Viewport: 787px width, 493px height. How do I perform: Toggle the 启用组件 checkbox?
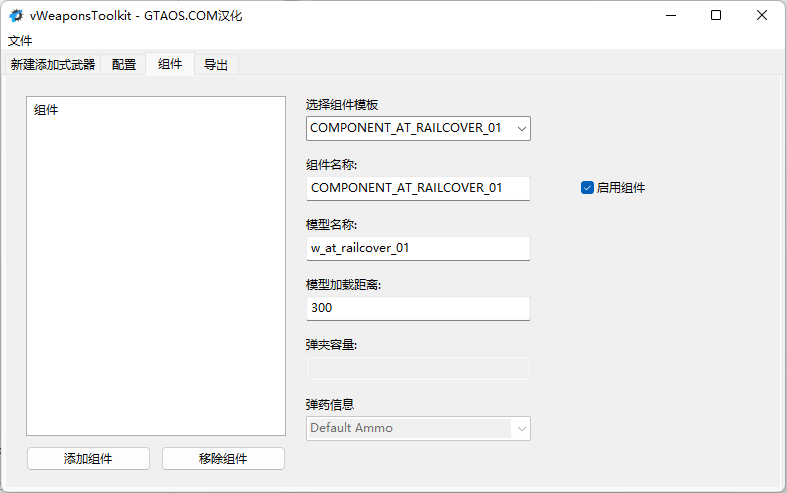[588, 187]
